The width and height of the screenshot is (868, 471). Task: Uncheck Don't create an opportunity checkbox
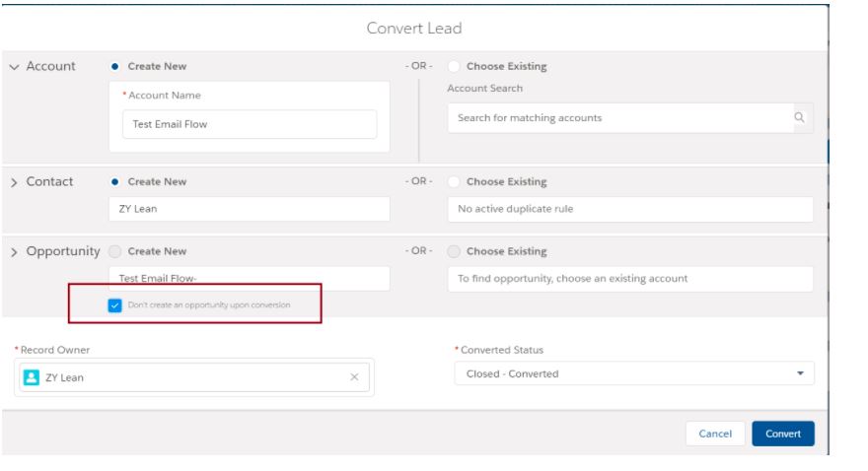[114, 305]
